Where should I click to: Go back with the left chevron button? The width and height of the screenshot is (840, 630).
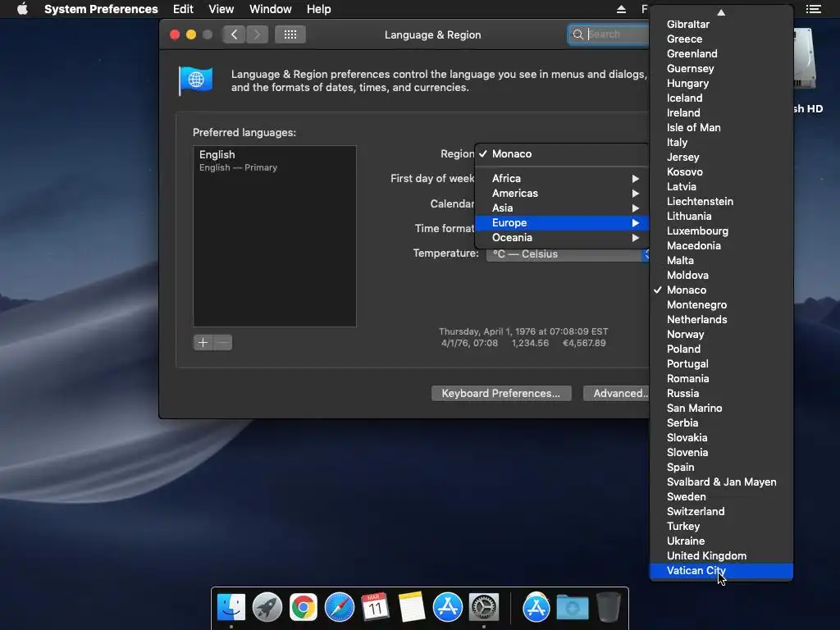(x=234, y=34)
